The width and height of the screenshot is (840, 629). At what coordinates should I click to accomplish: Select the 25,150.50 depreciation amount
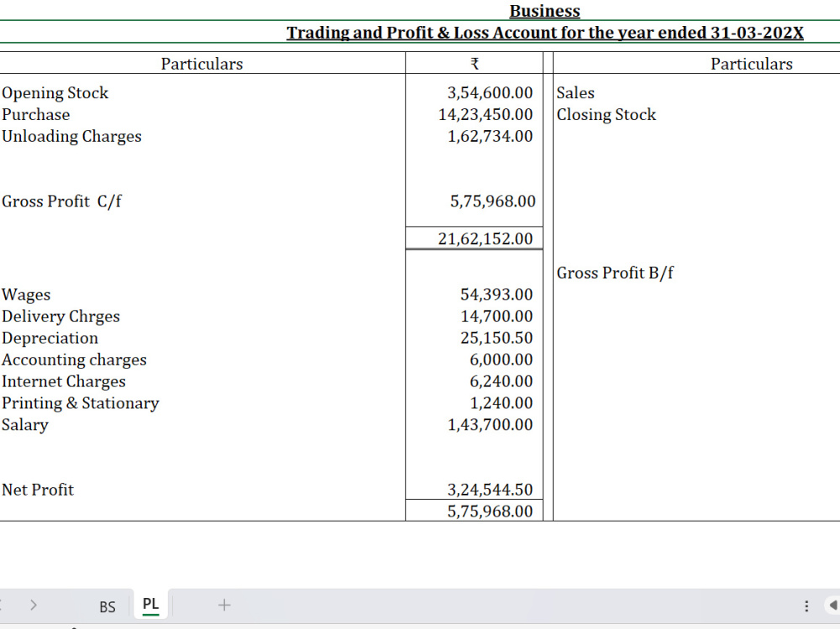click(x=496, y=338)
